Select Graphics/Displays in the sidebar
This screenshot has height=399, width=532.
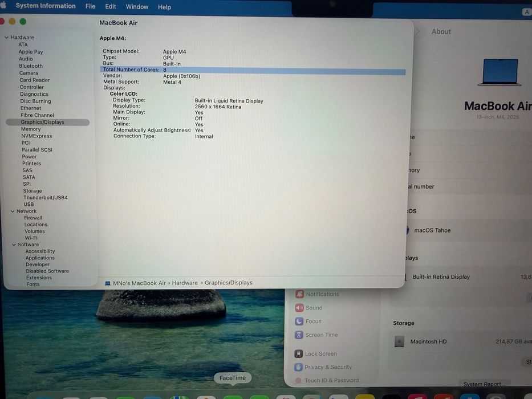(x=47, y=122)
